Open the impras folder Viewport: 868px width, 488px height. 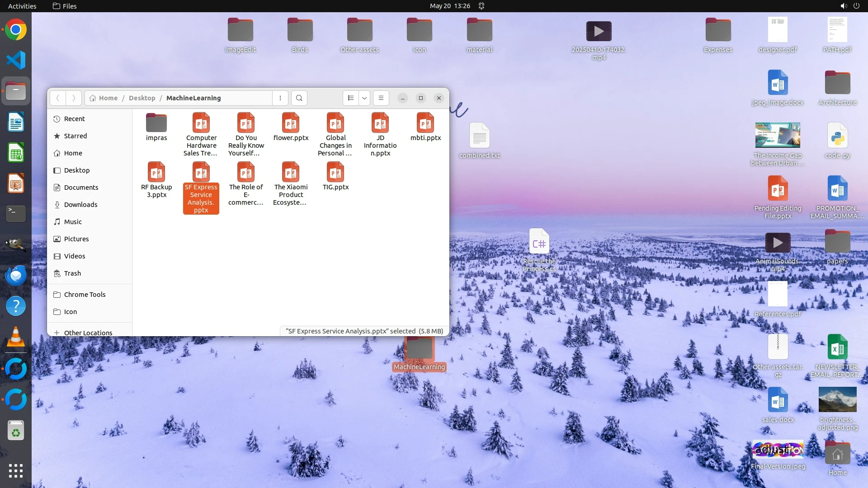click(x=156, y=123)
